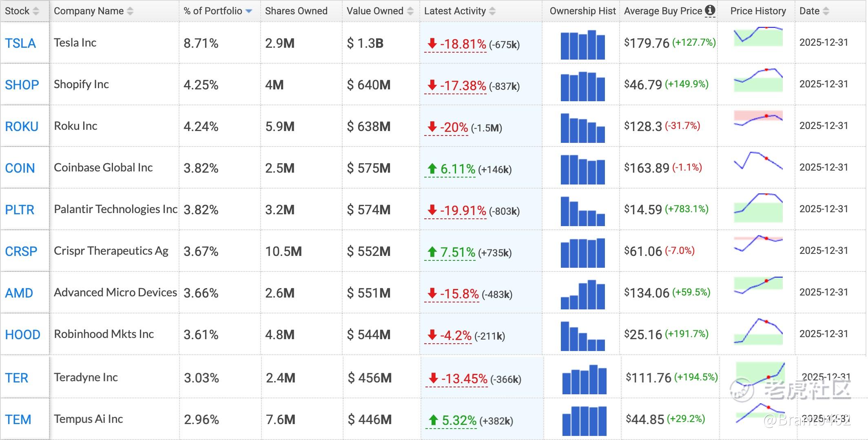Click the Value Owned sort arrows
The width and height of the screenshot is (868, 440).
coord(410,11)
